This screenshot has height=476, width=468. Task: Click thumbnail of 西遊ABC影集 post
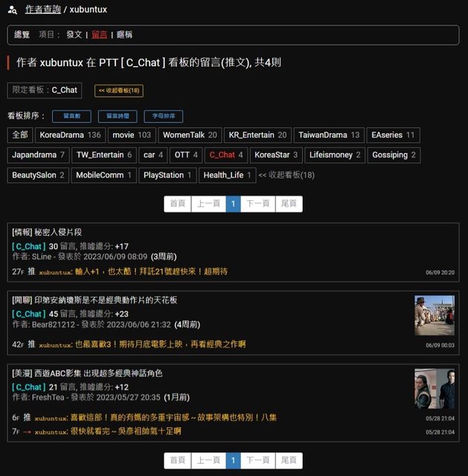(x=434, y=388)
